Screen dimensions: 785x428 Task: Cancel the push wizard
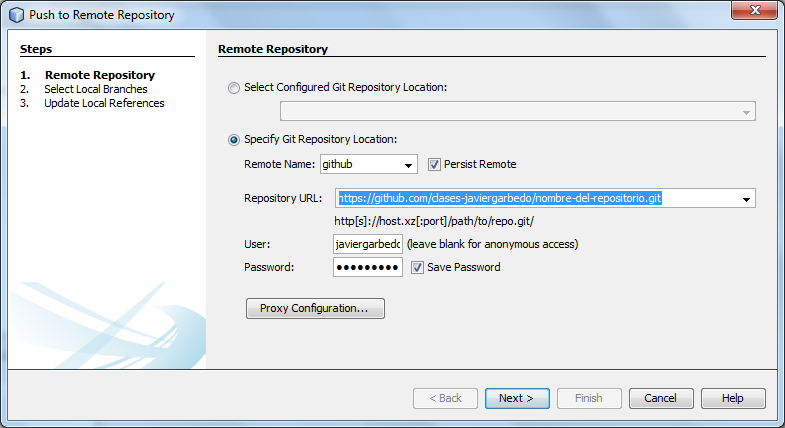[660, 398]
